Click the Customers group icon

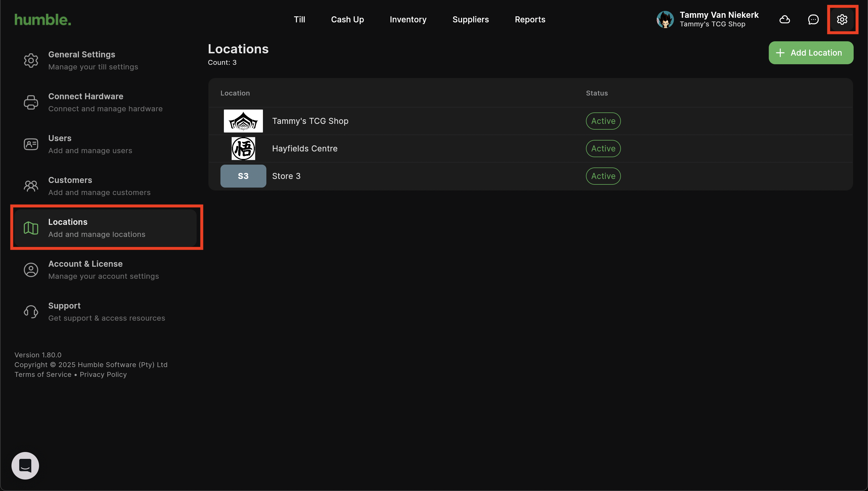pos(31,186)
